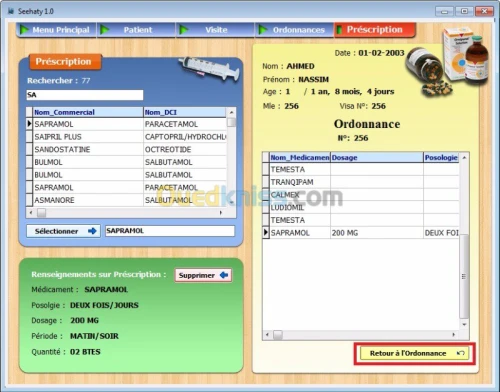Click Retour à l'Ordonnance button
The image size is (500, 392).
point(414,353)
